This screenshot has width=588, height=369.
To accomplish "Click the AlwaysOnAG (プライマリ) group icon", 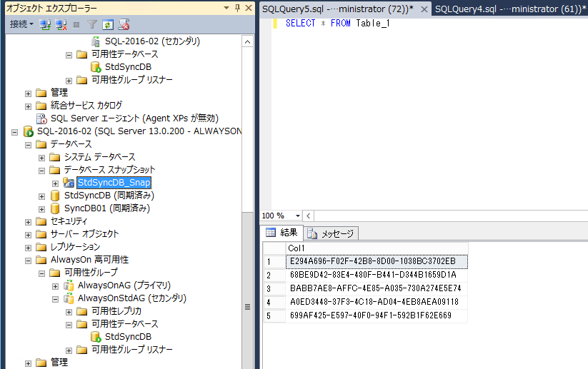I will [x=69, y=285].
